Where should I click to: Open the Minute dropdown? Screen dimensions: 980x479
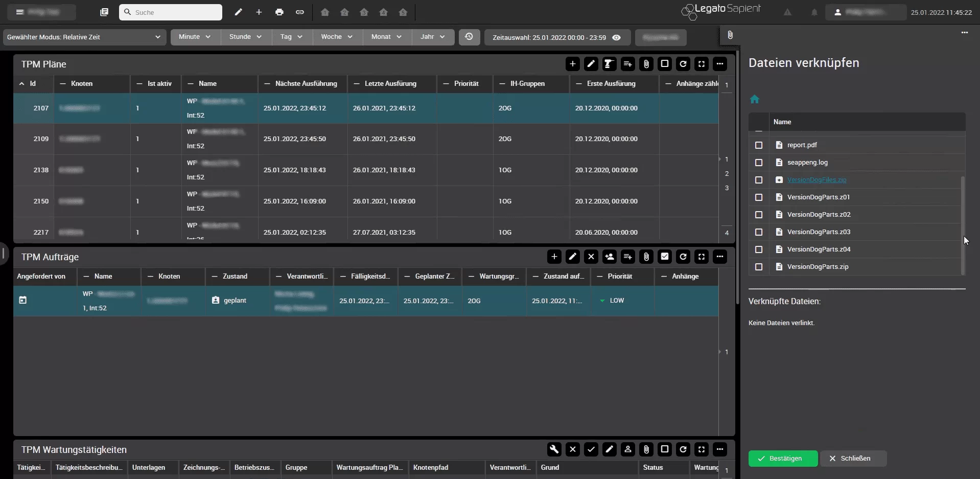195,37
